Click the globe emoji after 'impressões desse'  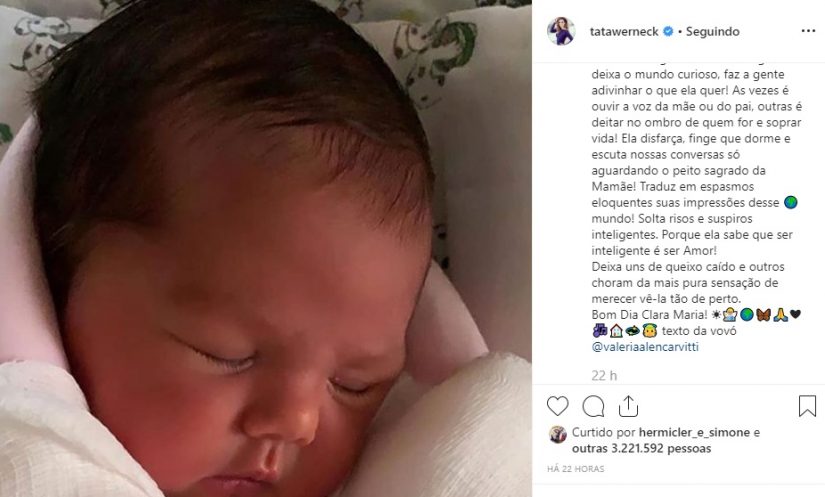791,202
